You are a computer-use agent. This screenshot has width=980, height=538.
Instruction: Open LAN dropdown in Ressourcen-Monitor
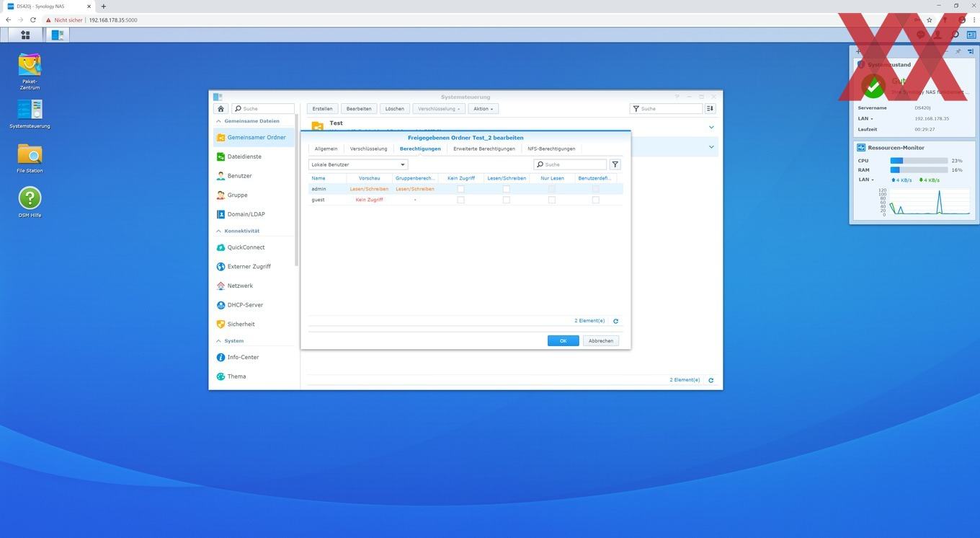click(865, 180)
